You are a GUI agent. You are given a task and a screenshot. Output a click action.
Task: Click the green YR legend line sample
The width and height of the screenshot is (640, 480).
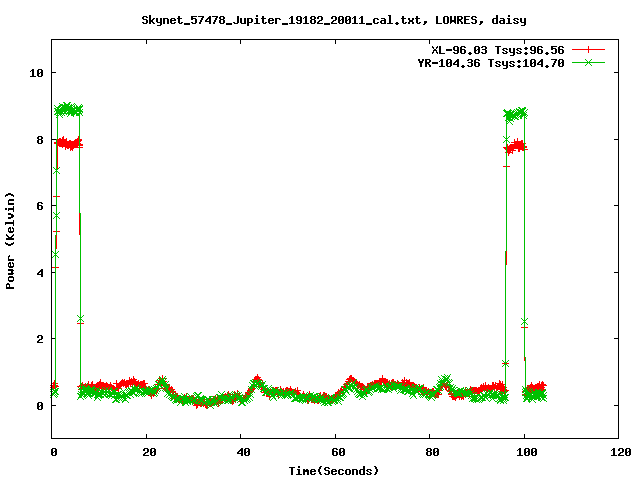tap(588, 62)
